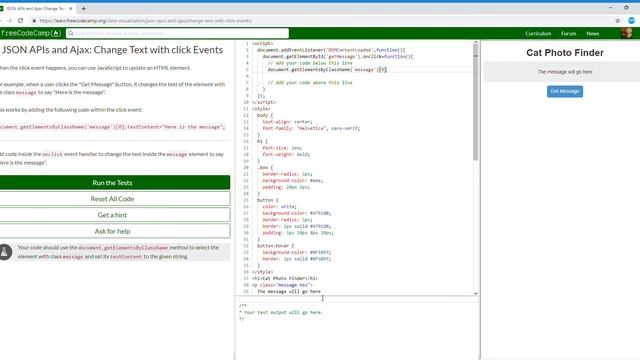
Task: Open the Forum menu item
Action: (568, 33)
